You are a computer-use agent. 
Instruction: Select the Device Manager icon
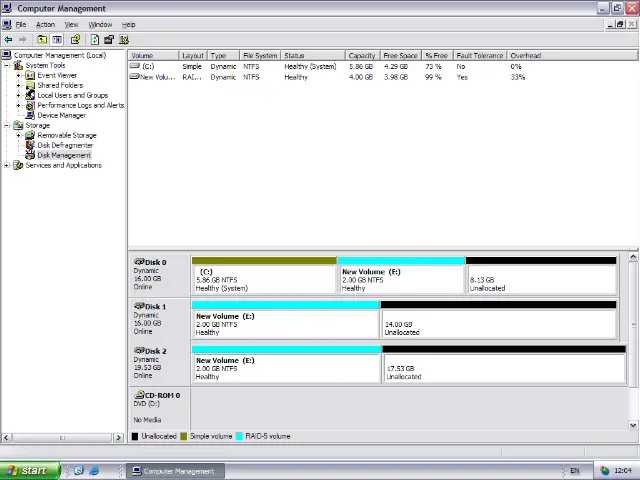point(30,115)
